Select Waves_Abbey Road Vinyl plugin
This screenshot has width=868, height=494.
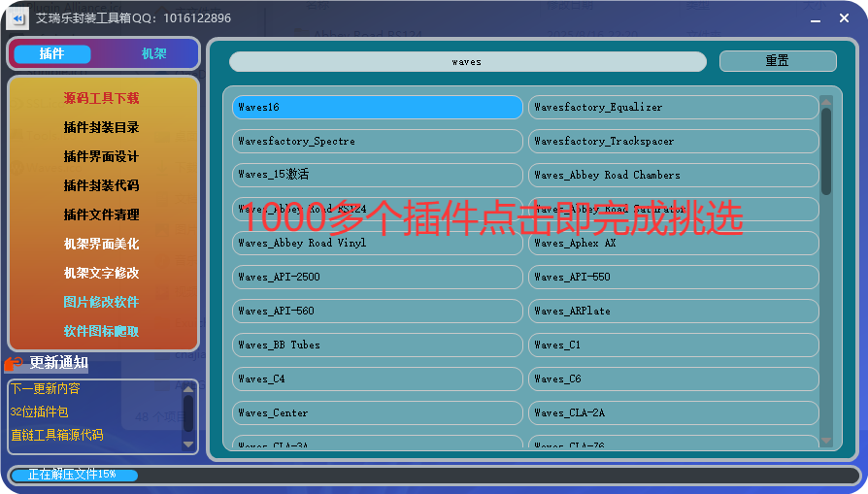point(378,243)
